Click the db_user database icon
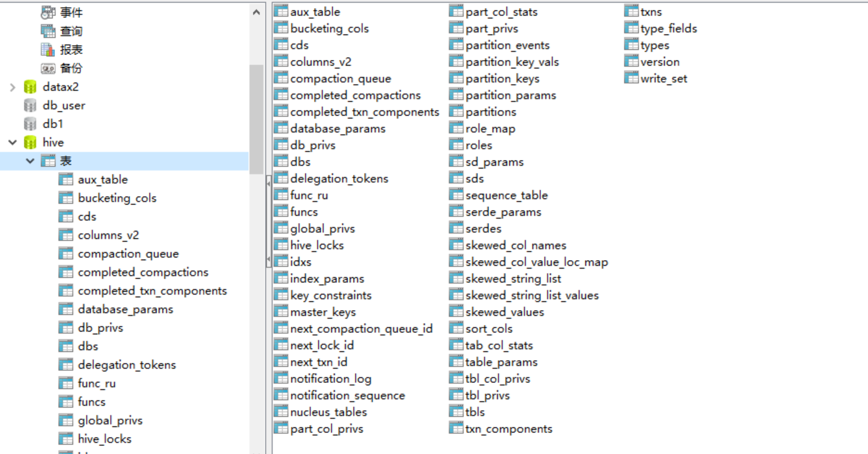 tap(30, 106)
